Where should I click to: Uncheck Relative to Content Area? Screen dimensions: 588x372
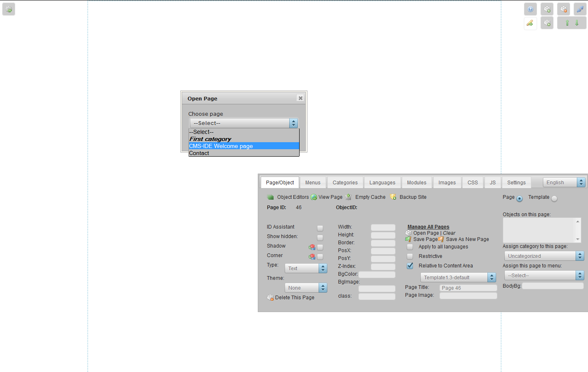410,266
